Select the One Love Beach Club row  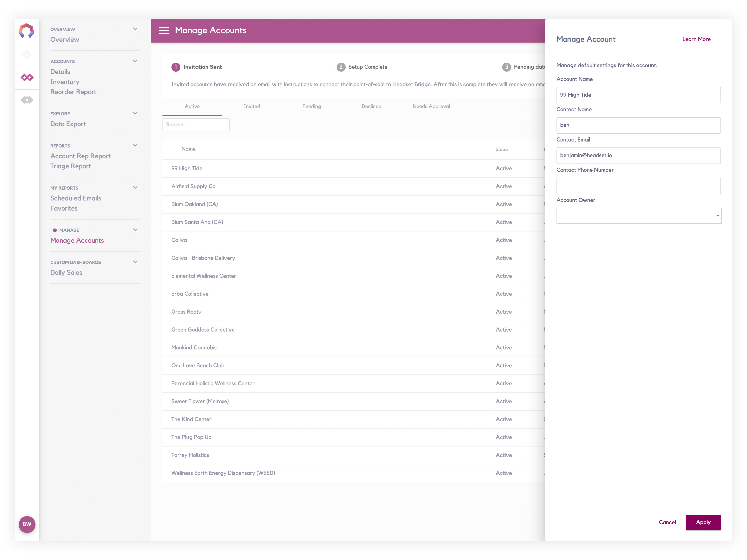[x=354, y=365]
